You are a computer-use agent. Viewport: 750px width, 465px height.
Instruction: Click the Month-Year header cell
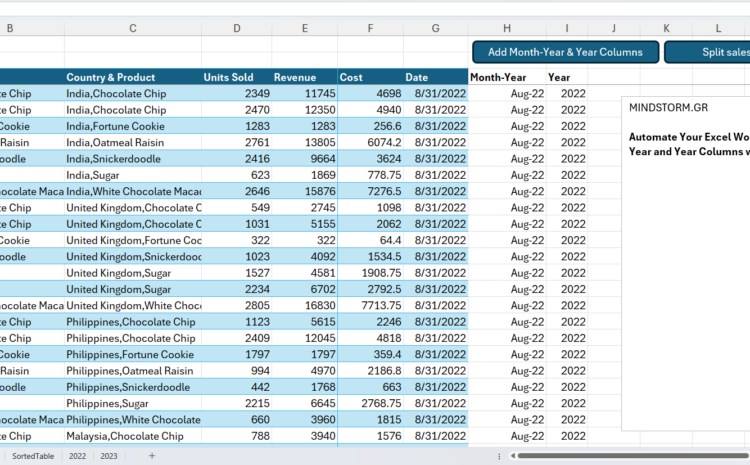click(507, 77)
